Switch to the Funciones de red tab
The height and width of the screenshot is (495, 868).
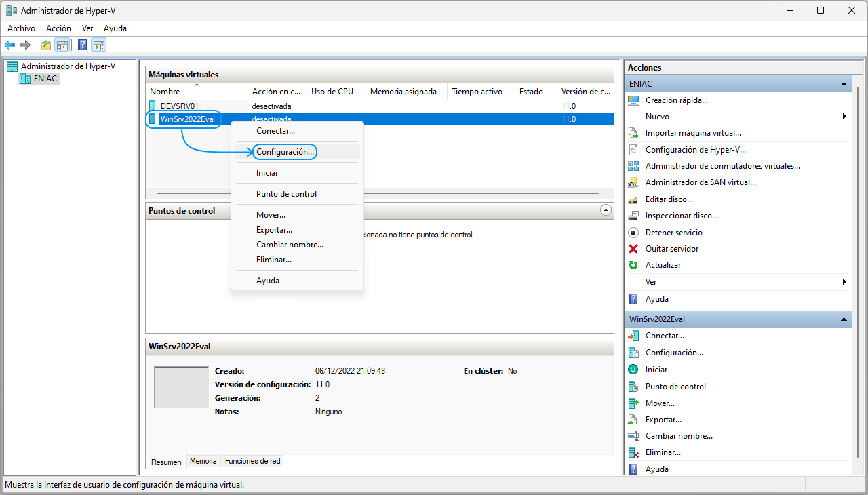coord(252,461)
